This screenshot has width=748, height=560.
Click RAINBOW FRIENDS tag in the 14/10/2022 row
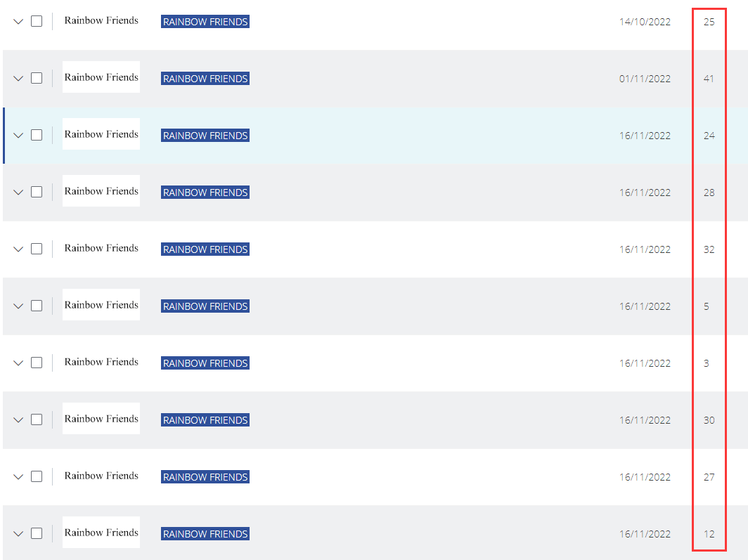click(205, 22)
